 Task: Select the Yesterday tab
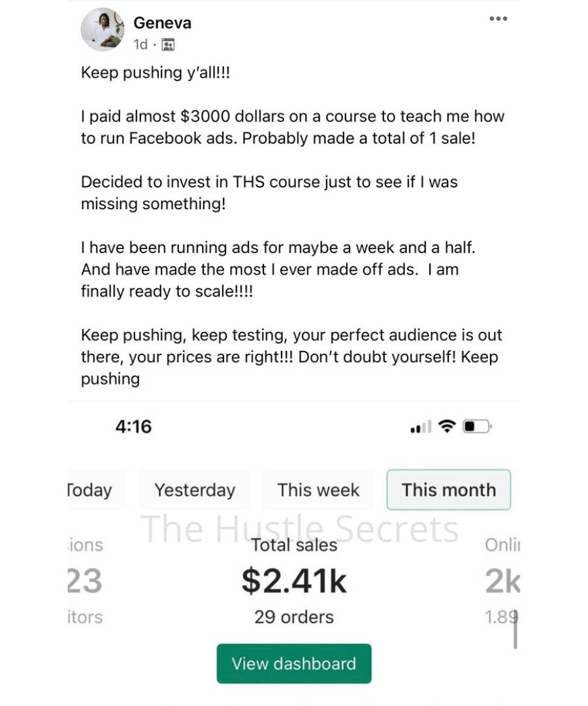click(x=194, y=490)
